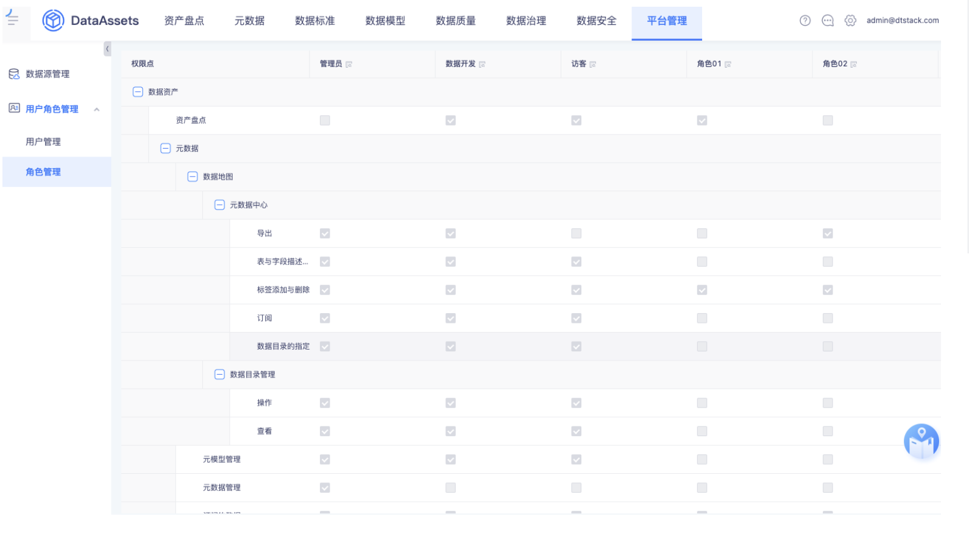Collapse the 数据资产 tree node
The width and height of the screenshot is (980, 536).
(x=138, y=92)
